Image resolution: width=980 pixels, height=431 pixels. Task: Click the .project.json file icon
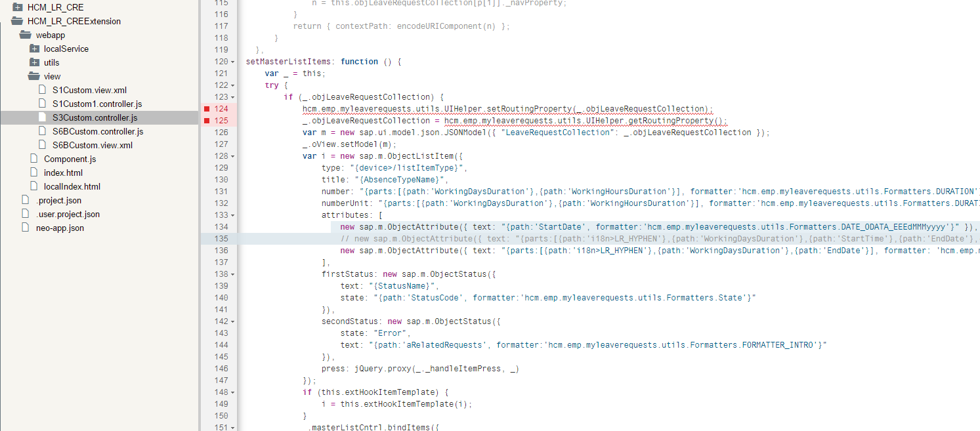26,200
